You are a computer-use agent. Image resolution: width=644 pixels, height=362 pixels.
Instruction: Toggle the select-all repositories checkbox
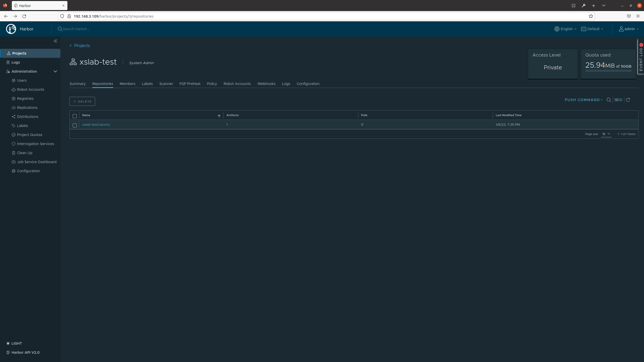click(75, 116)
